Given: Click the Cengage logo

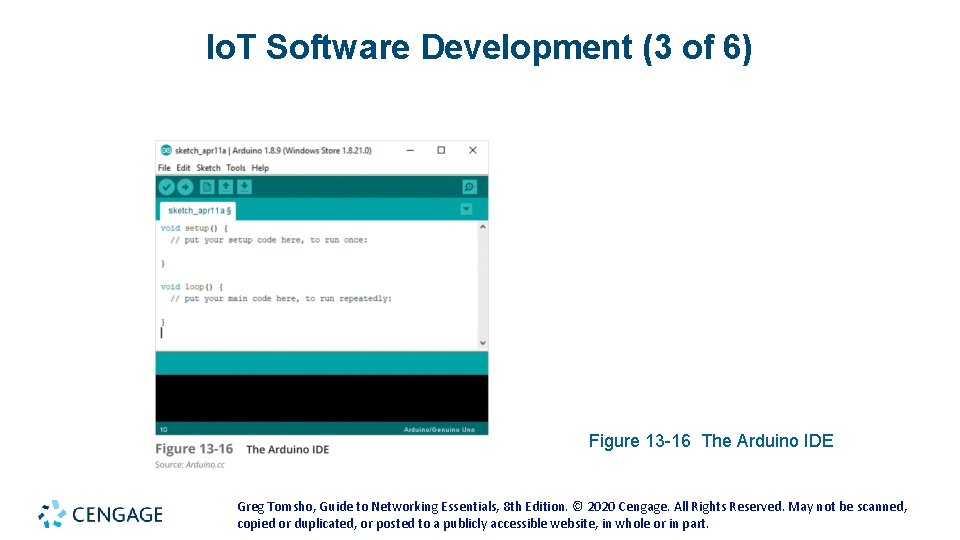Looking at the screenshot, I should [x=100, y=514].
